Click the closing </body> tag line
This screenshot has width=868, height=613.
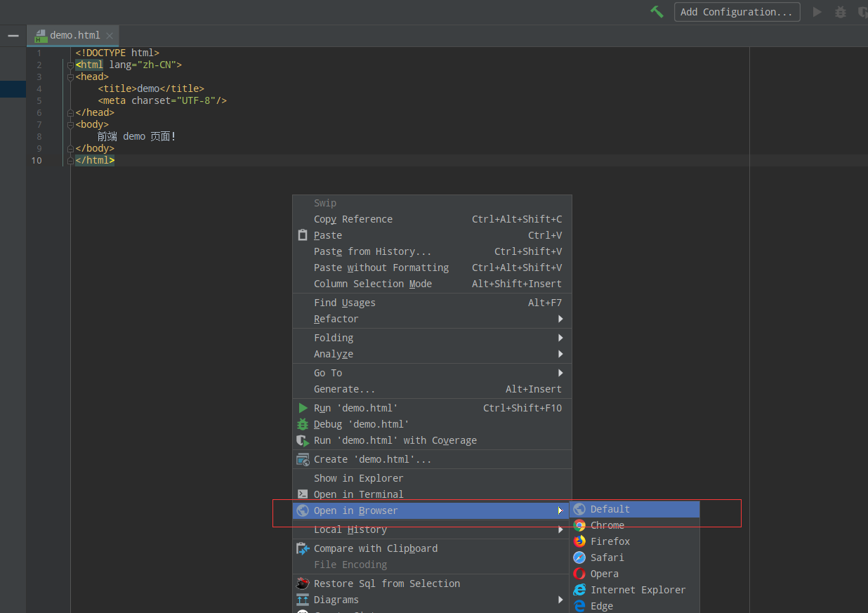95,148
